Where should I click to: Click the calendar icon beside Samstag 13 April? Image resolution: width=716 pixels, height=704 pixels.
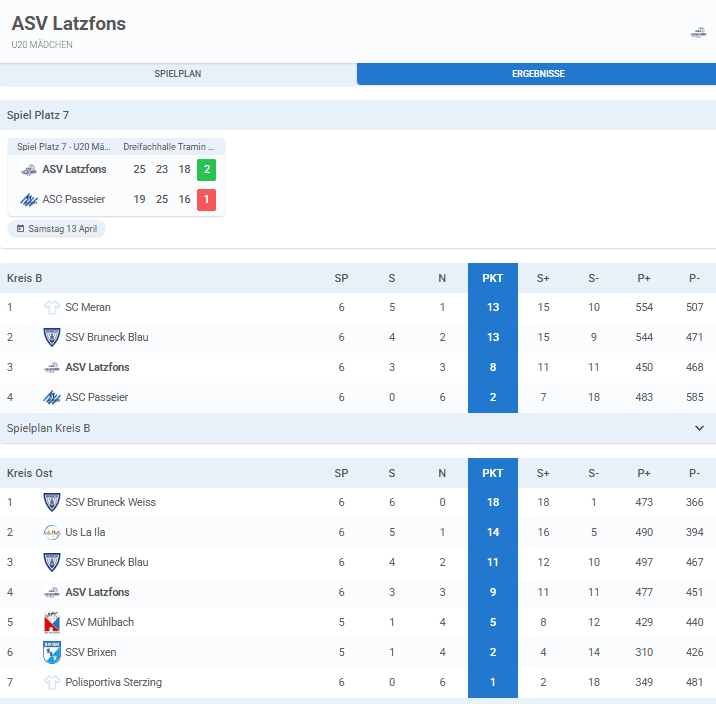(x=20, y=229)
